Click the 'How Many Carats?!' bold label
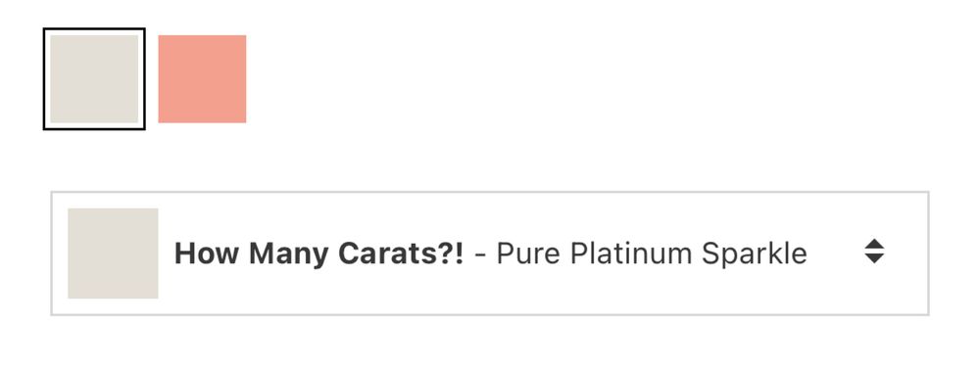The width and height of the screenshot is (980, 369). tap(319, 254)
